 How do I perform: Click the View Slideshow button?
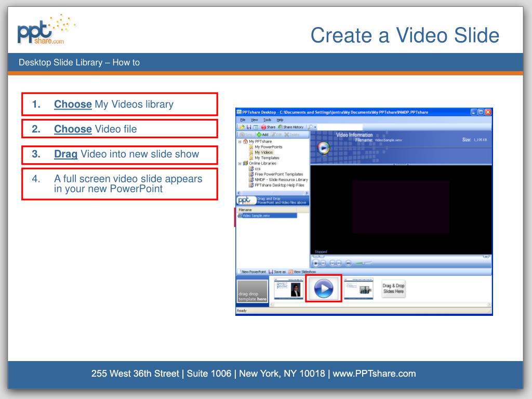[302, 272]
